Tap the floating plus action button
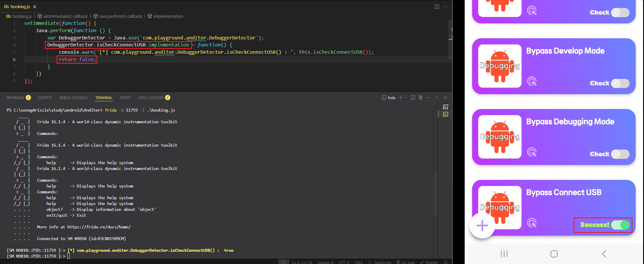644x264 pixels. point(482,225)
